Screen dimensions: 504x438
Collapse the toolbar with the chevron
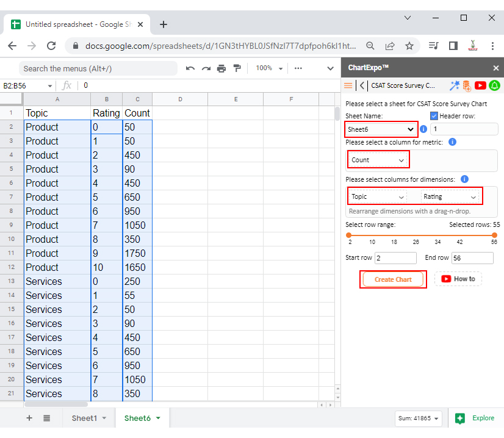(x=330, y=68)
